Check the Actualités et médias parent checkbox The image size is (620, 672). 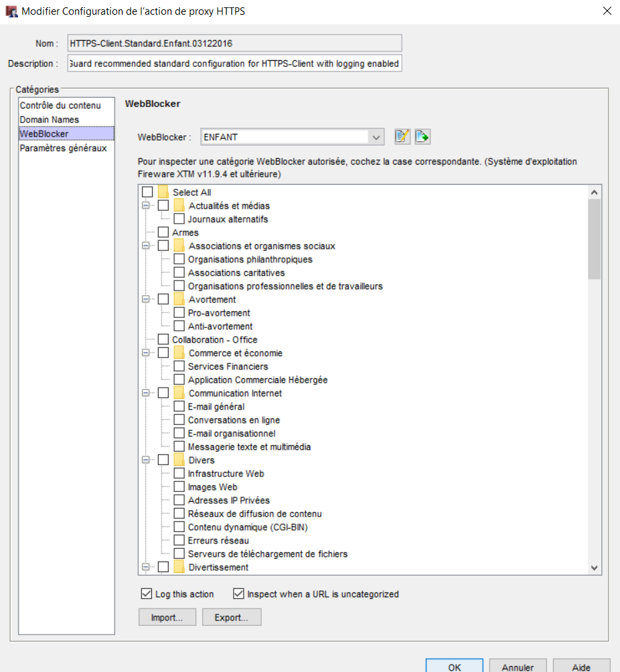163,205
